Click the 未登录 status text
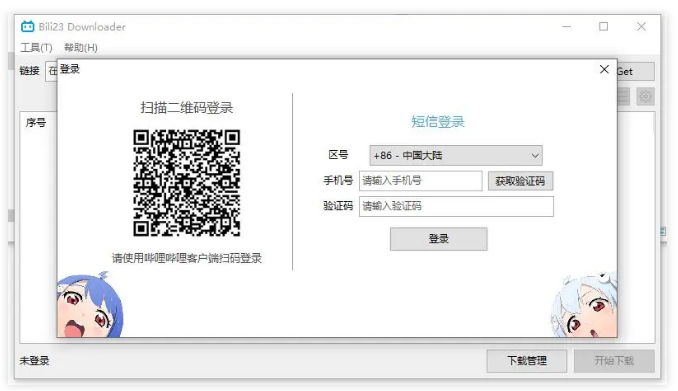Image resolution: width=678 pixels, height=391 pixels. pyautogui.click(x=34, y=361)
